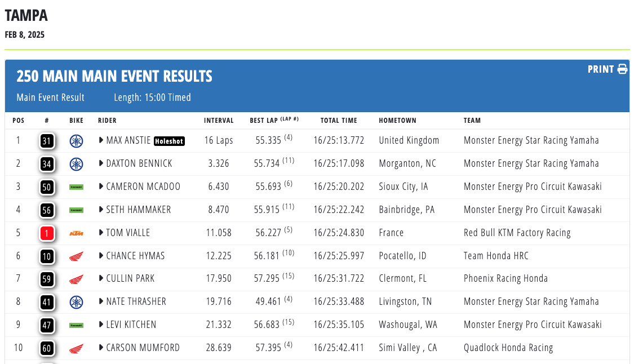Click Honda logo in Chance Hymas row
Viewport: 634px width, 364px height.
[76, 256]
